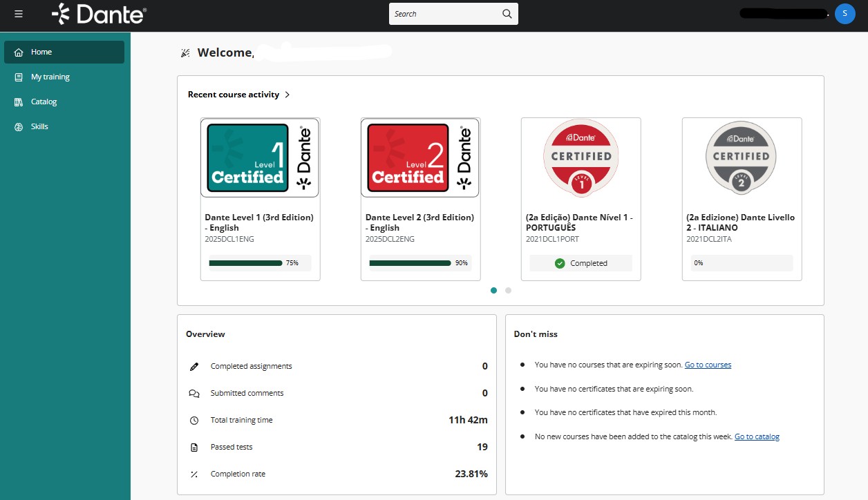Click the 0% progress bar on Livello 2
The image size is (868, 500).
(742, 263)
